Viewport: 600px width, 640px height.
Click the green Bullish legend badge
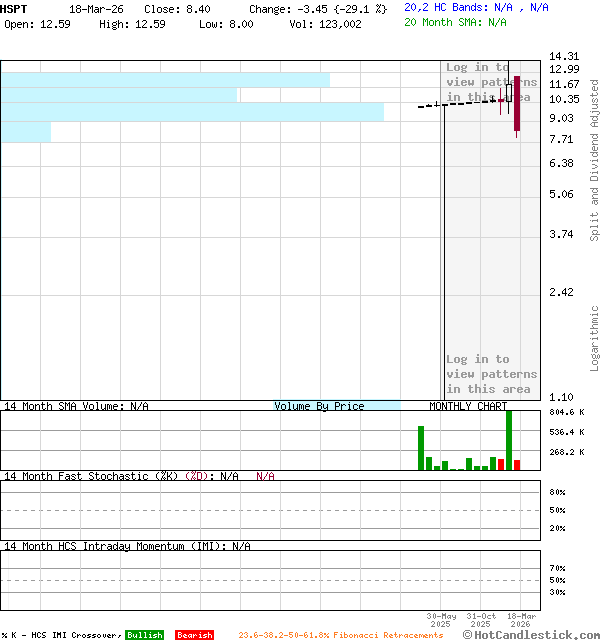(144, 635)
